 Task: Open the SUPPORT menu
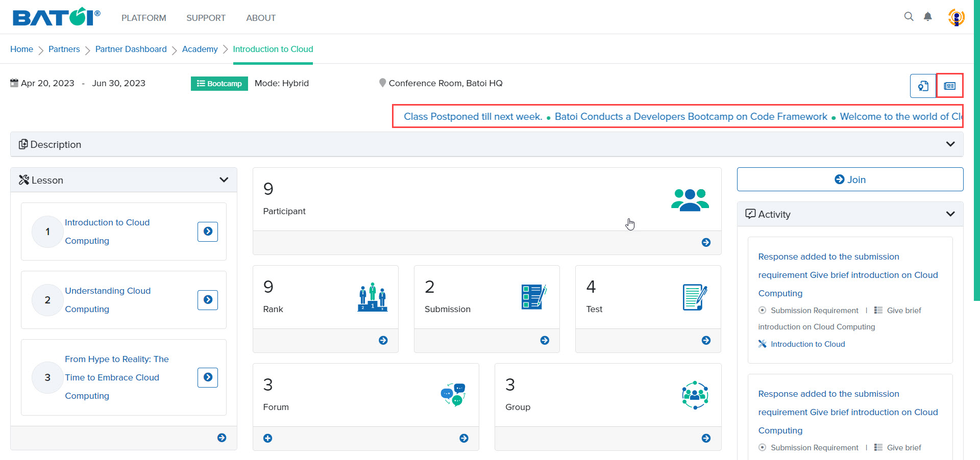[206, 18]
